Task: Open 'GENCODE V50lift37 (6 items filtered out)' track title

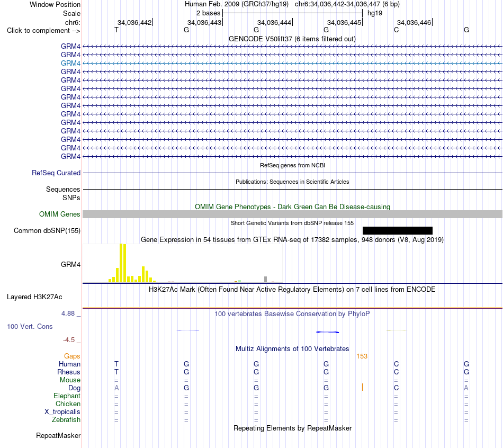Action: [292, 39]
